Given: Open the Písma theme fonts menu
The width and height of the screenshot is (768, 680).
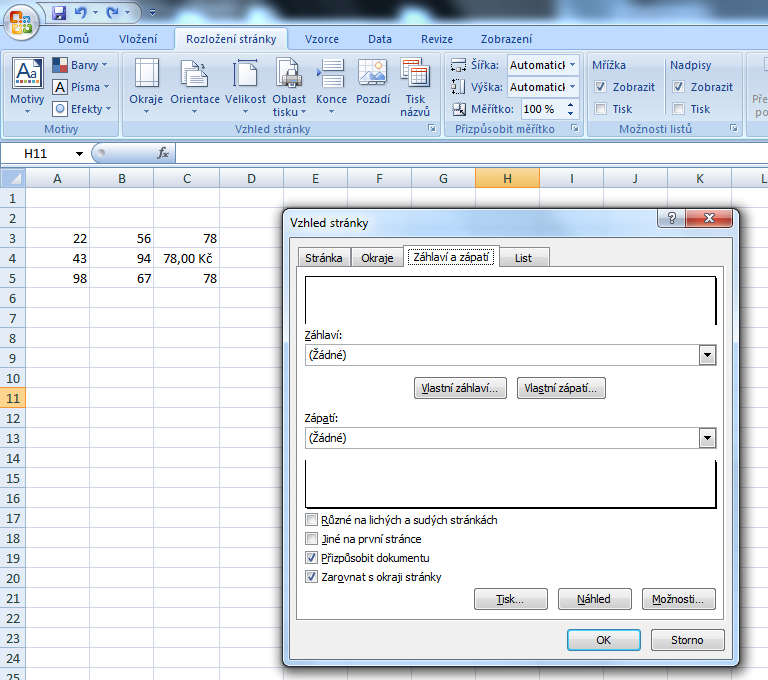Looking at the screenshot, I should (x=80, y=87).
